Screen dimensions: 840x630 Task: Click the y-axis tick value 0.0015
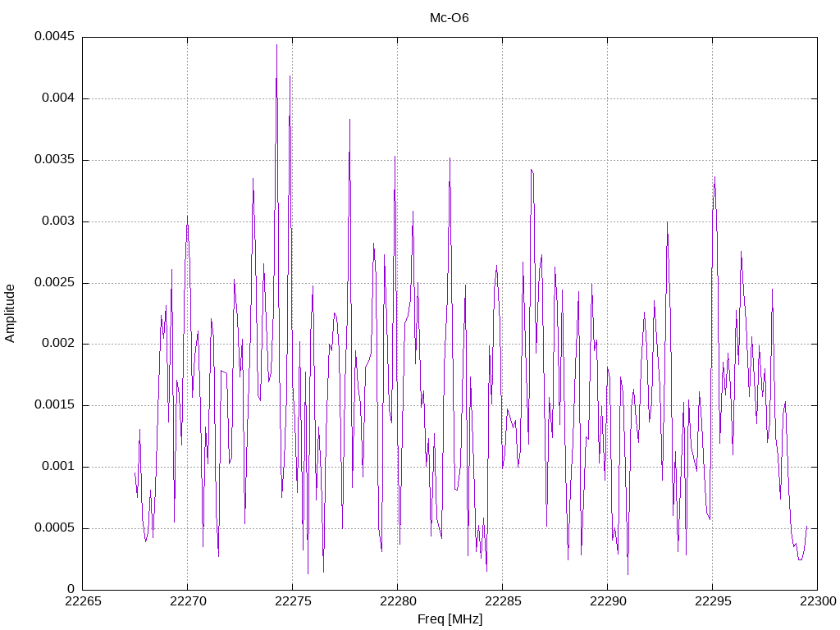point(55,405)
